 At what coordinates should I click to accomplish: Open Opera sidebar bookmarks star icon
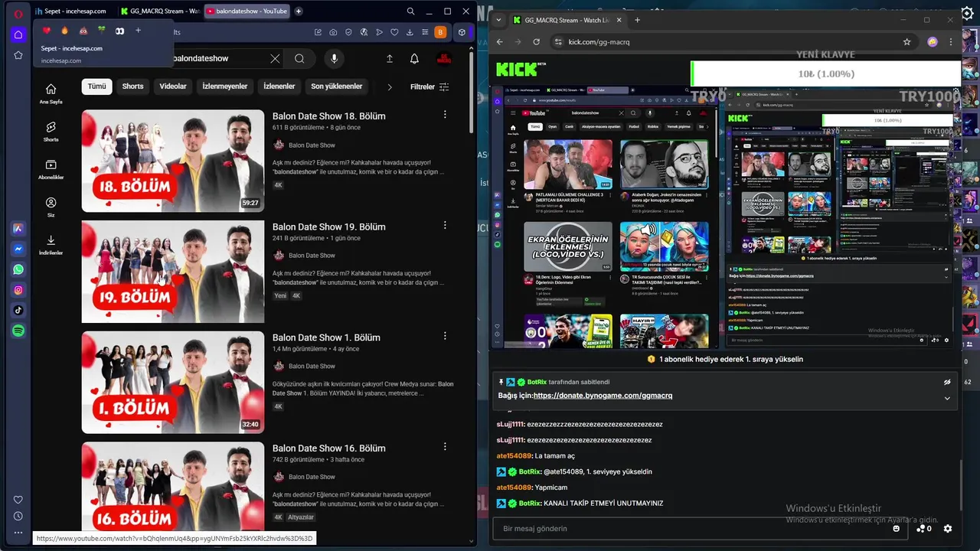[18, 55]
